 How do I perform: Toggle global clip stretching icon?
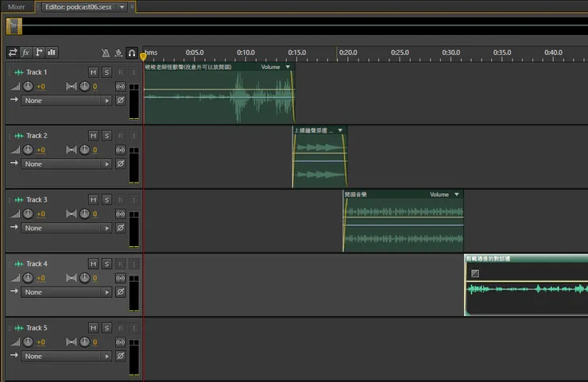tap(118, 53)
